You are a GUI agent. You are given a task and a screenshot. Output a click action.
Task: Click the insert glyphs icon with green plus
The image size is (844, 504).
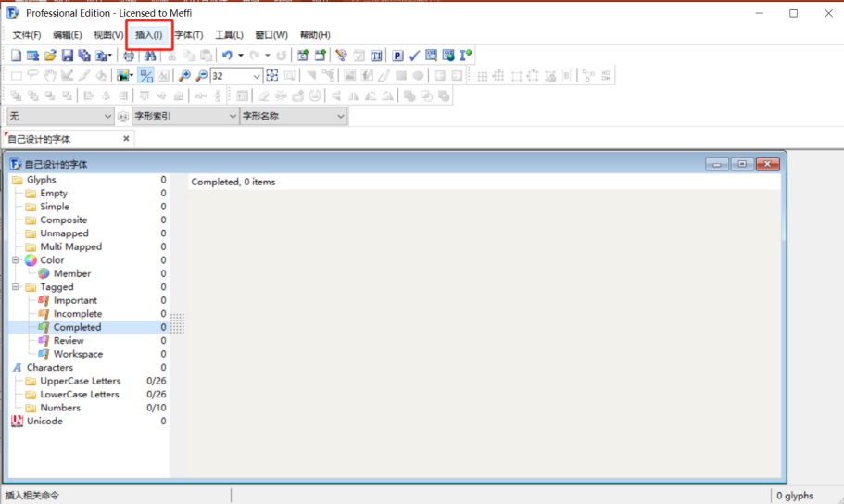(321, 55)
